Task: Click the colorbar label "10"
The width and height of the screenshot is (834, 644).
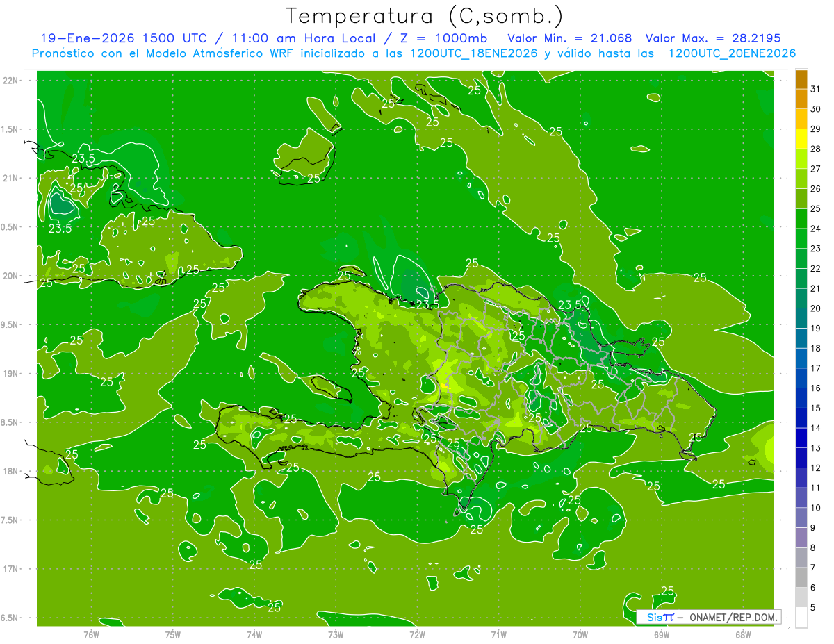Action: tap(816, 508)
